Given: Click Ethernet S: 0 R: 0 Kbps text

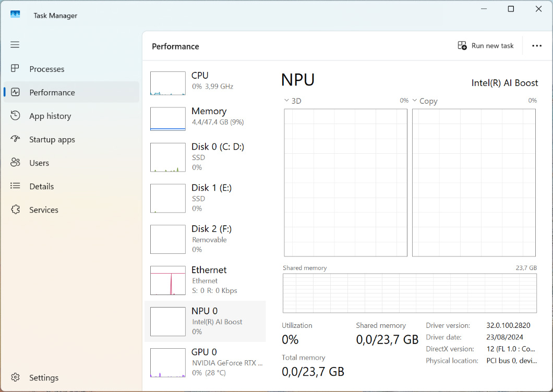Looking at the screenshot, I should pos(215,290).
